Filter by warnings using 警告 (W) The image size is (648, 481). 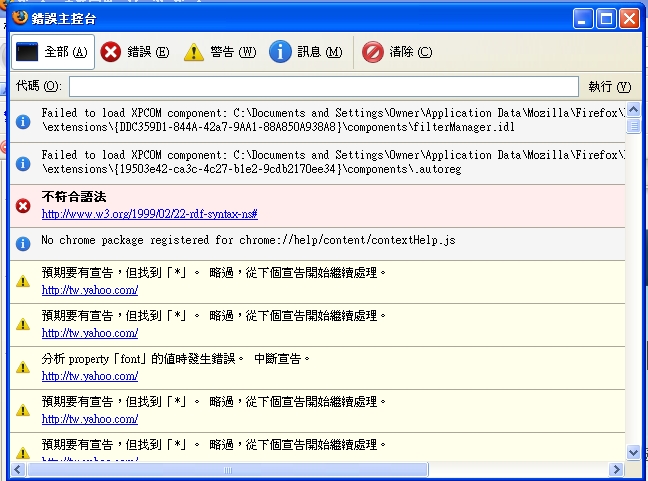tap(220, 52)
